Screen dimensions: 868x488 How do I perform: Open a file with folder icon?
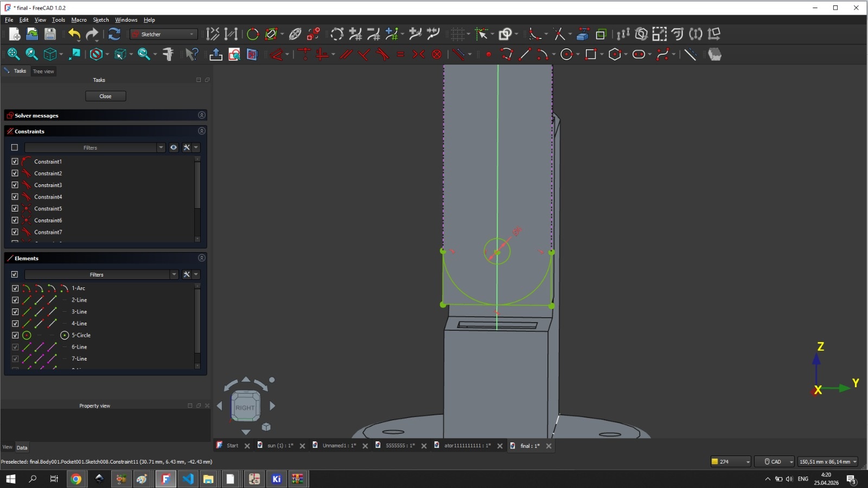tap(32, 34)
